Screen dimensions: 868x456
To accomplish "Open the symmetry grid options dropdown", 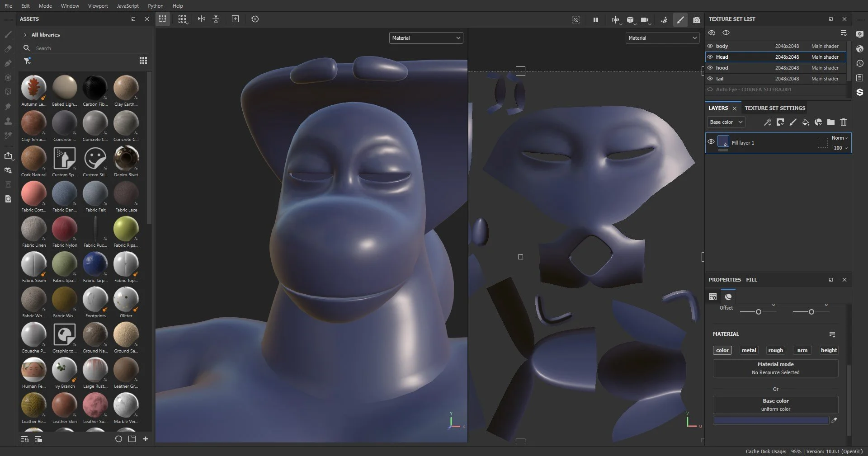I will tap(182, 19).
